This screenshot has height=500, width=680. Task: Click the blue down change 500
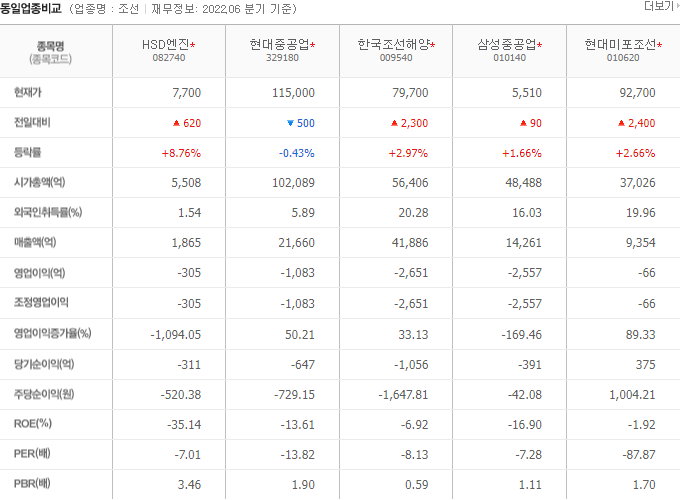point(301,123)
